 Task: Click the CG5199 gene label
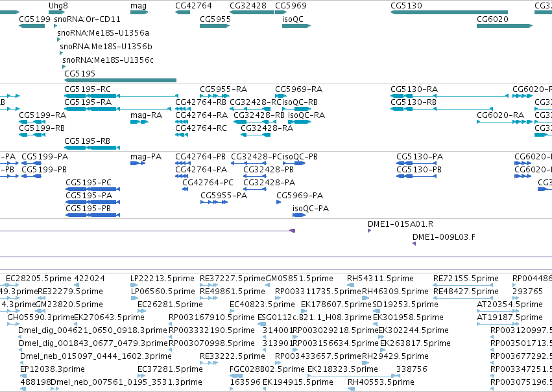[34, 19]
